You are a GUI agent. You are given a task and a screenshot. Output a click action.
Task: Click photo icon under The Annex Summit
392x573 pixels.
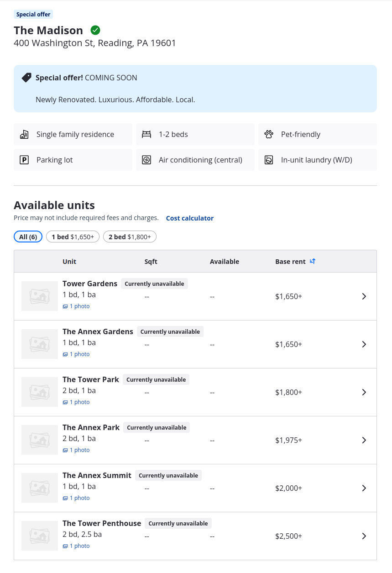65,498
